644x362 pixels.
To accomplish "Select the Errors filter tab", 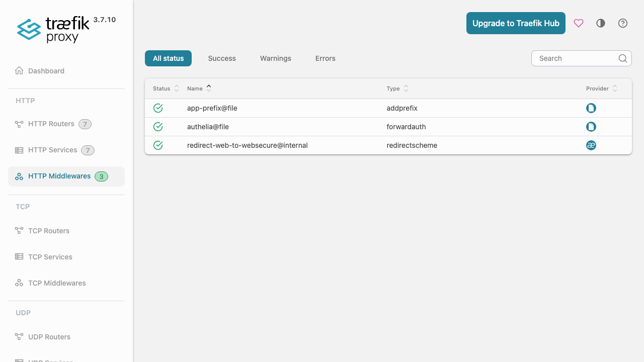I will click(x=326, y=58).
